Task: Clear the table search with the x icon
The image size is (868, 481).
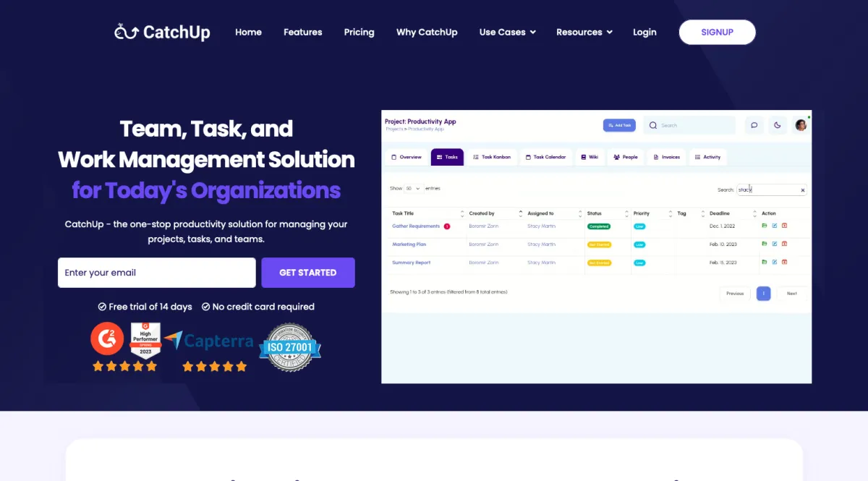Action: coord(802,190)
